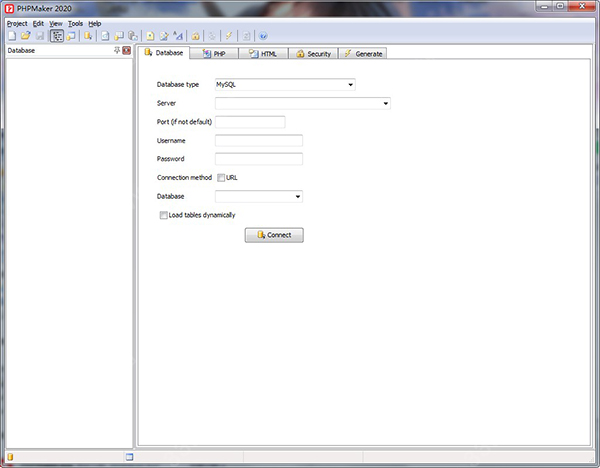Viewport: 600px width, 468px height.
Task: Switch to the Generate tab
Action: coord(363,54)
